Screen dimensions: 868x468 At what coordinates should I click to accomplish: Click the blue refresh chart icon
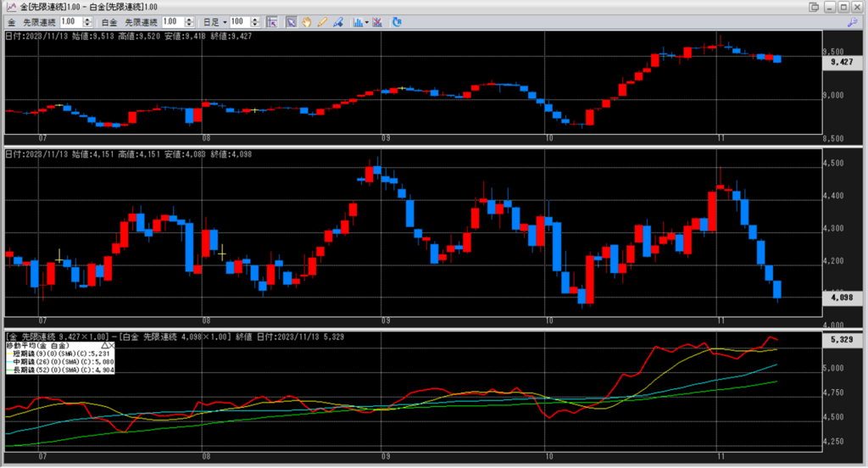coord(397,21)
